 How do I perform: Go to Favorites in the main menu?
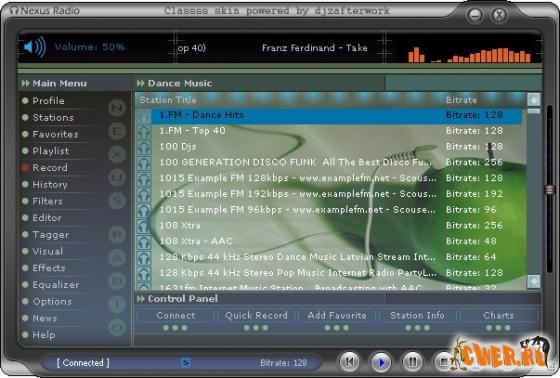click(55, 134)
